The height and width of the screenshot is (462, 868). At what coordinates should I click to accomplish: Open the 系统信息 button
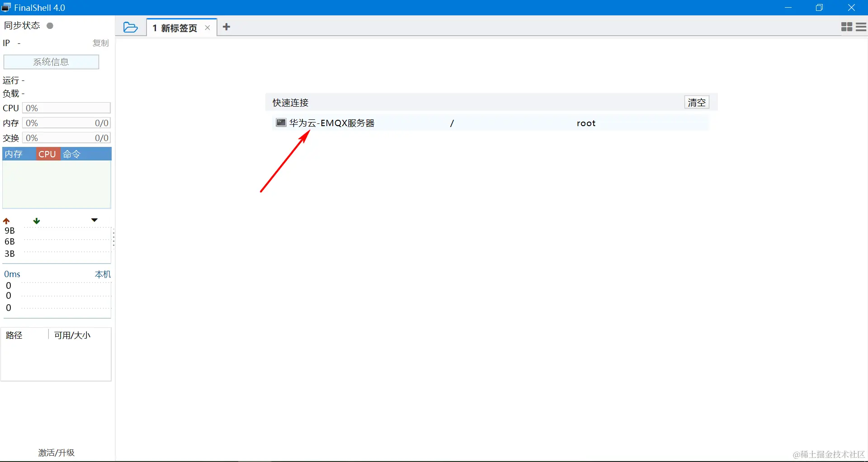[x=51, y=62]
